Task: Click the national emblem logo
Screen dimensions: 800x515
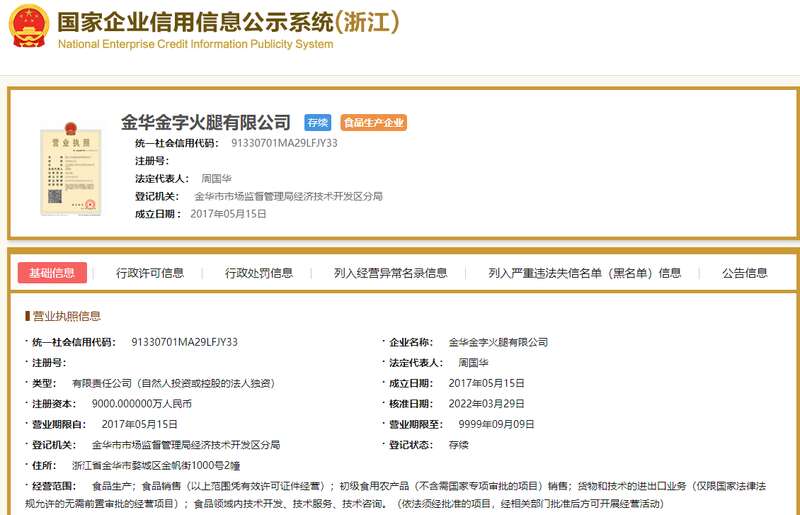Action: click(x=29, y=26)
